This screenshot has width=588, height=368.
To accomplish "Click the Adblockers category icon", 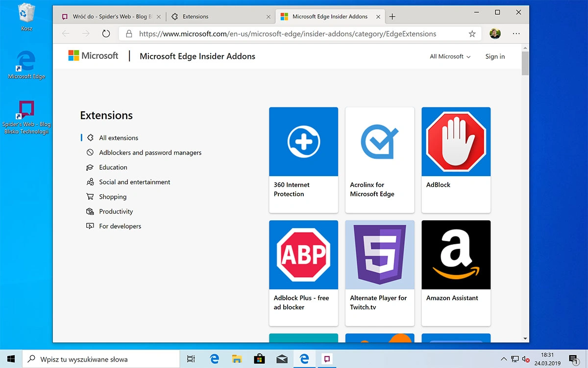I will 90,153.
